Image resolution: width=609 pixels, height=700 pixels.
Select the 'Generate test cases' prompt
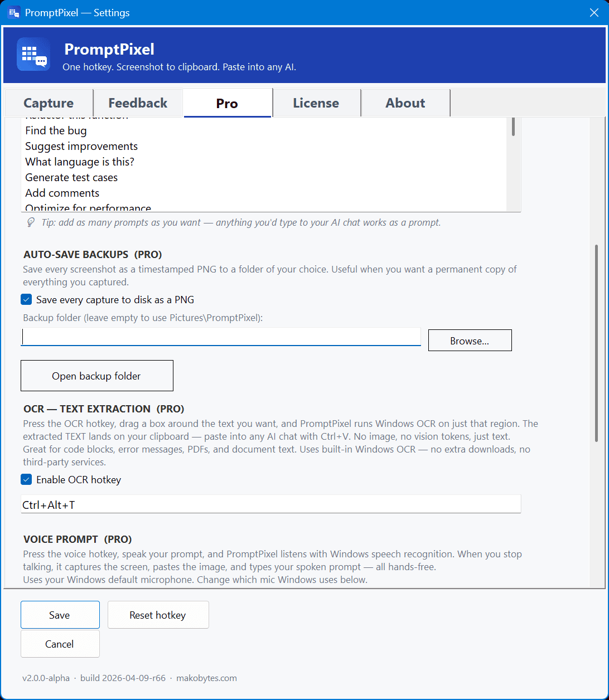tap(71, 177)
